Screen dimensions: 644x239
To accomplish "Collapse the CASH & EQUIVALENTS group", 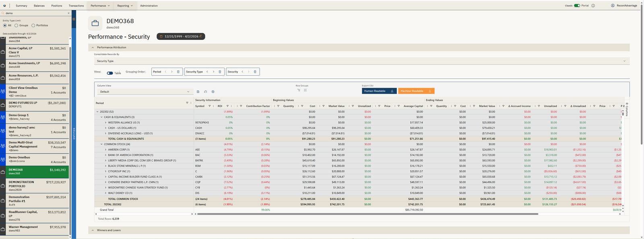I will 101,117.
